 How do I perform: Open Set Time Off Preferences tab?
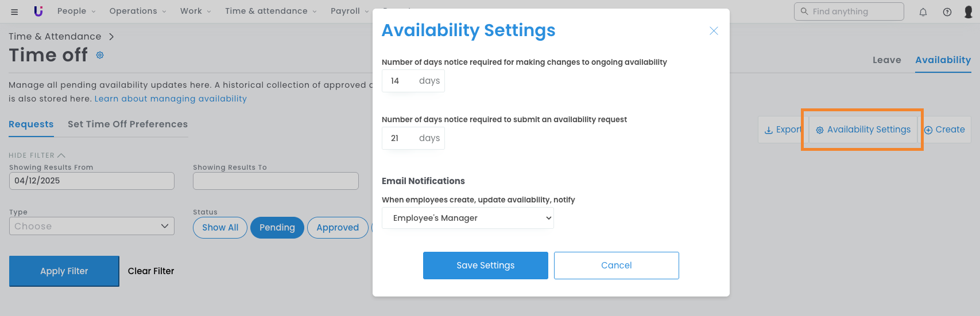127,124
